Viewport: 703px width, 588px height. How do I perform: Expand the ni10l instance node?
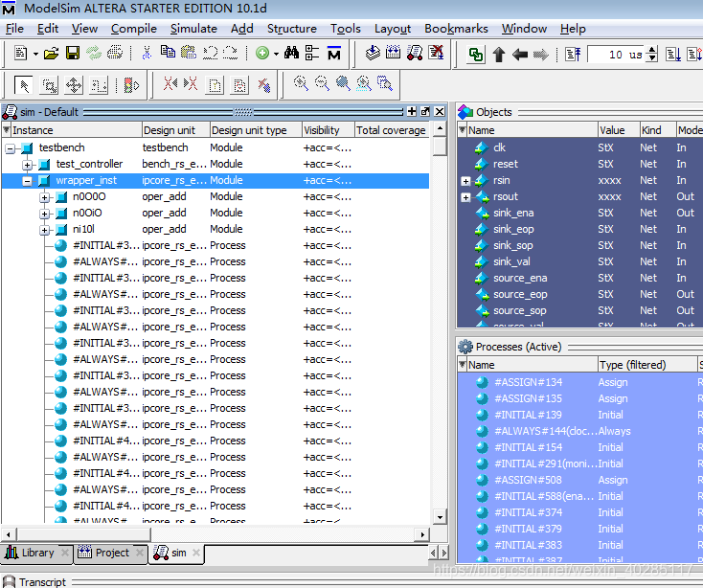44,230
